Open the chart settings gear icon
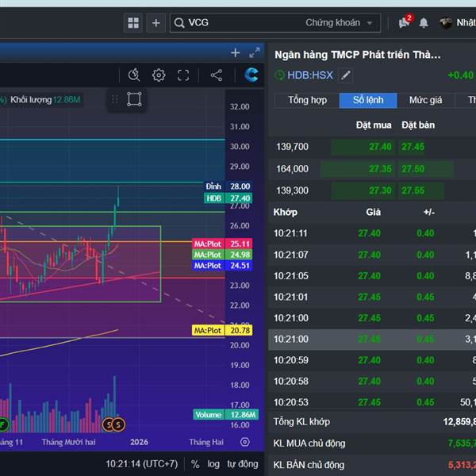This screenshot has height=476, width=476. pos(159,75)
